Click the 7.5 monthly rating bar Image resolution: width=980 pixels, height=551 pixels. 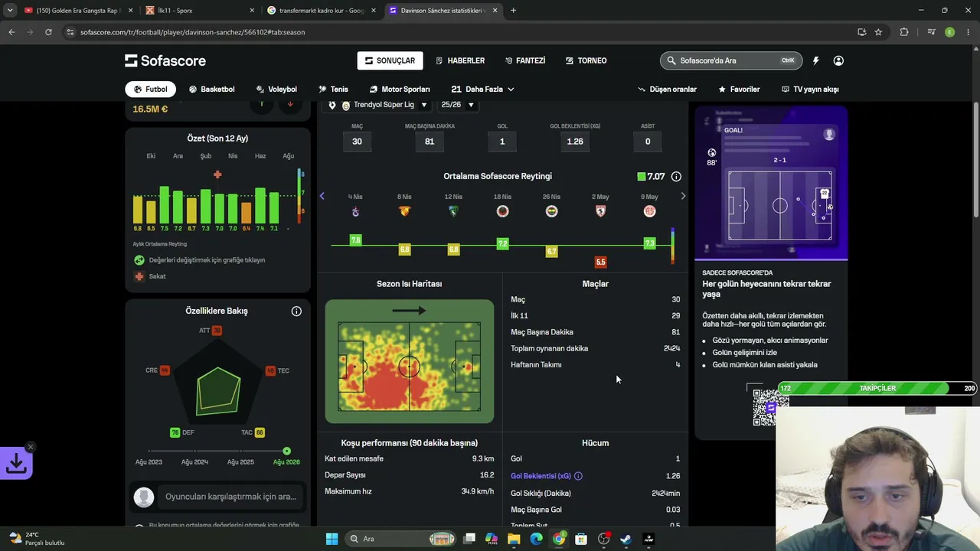[x=165, y=204]
